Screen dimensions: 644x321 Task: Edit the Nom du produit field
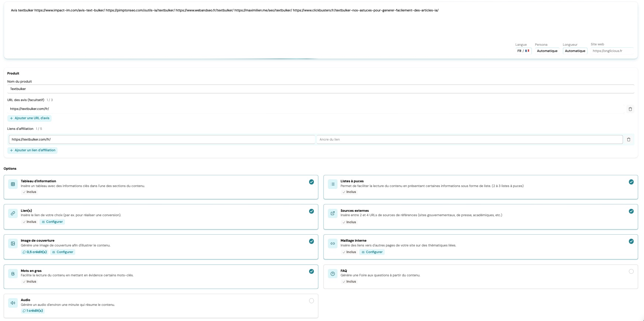(x=321, y=89)
